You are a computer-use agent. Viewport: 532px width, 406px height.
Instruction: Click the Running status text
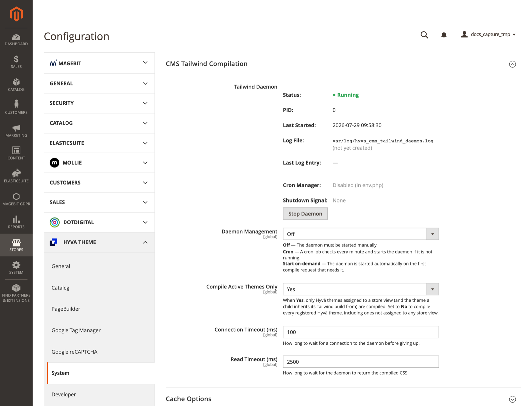(x=348, y=95)
